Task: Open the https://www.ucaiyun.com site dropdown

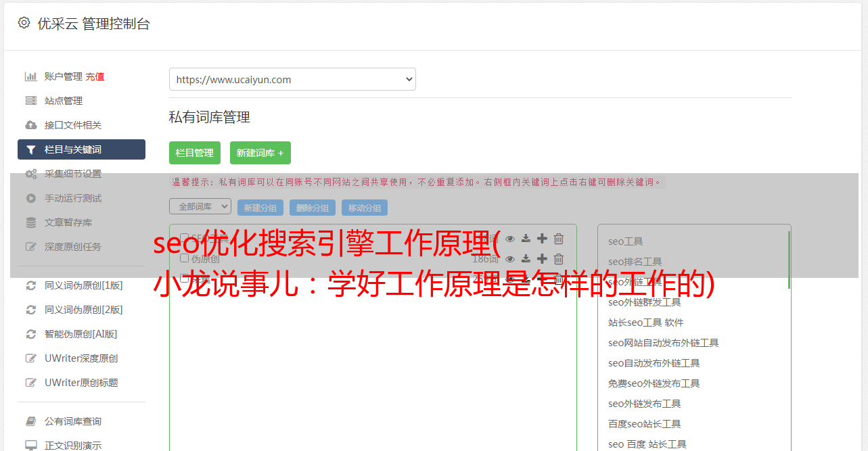Action: click(292, 79)
